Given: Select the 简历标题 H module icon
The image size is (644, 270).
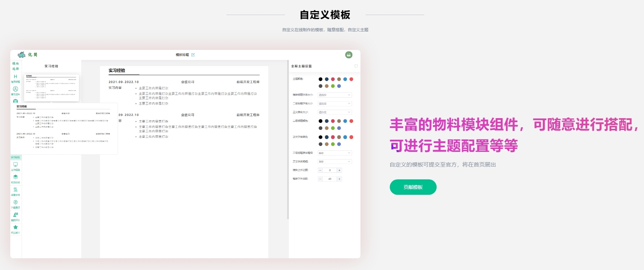Looking at the screenshot, I should pyautogui.click(x=15, y=77).
